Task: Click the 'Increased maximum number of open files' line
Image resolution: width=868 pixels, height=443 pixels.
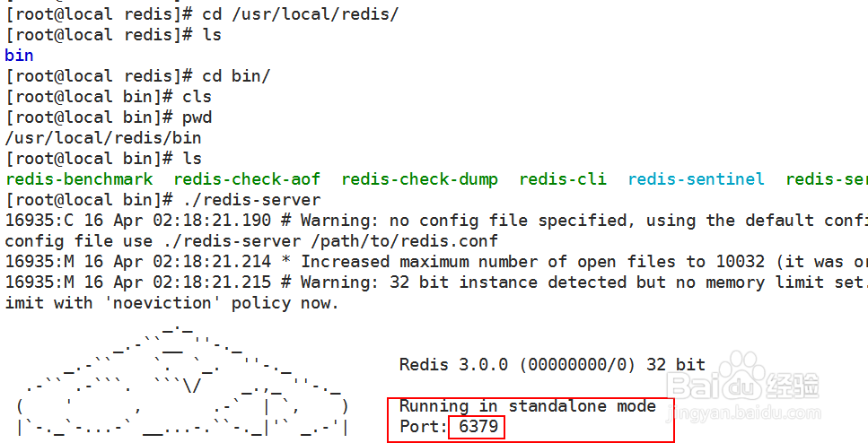Action: (436, 262)
